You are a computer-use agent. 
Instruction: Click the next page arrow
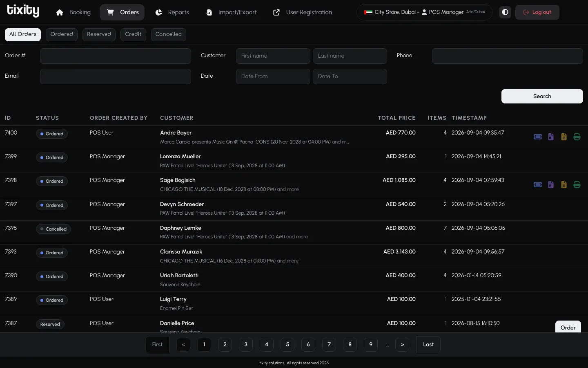coord(402,345)
